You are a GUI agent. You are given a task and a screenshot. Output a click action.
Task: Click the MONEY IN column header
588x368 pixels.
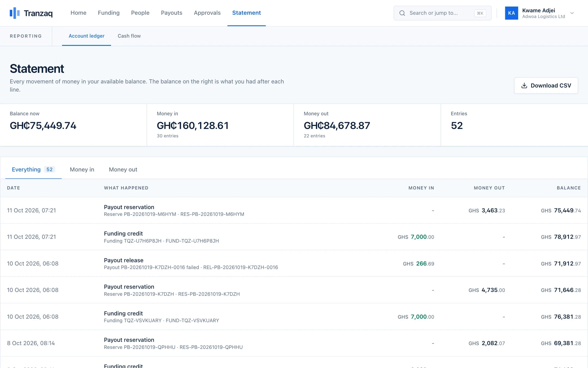pyautogui.click(x=421, y=188)
